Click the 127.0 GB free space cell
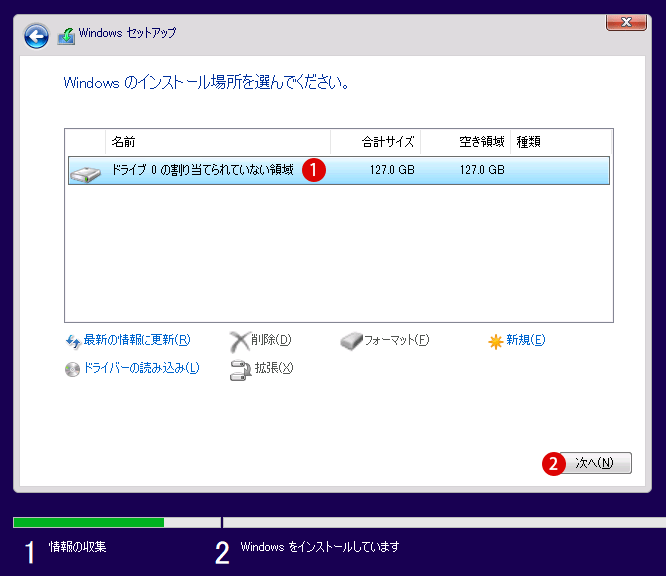The image size is (666, 576). (x=482, y=170)
